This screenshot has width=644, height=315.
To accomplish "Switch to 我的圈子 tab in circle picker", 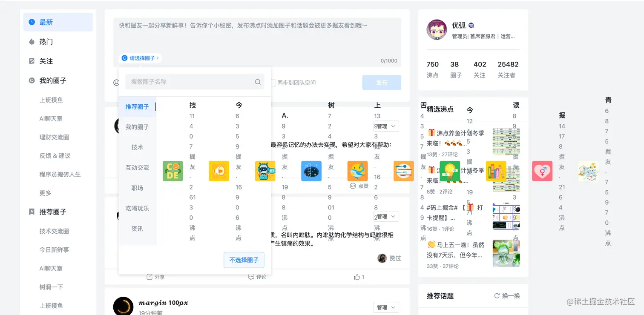I will coord(137,127).
